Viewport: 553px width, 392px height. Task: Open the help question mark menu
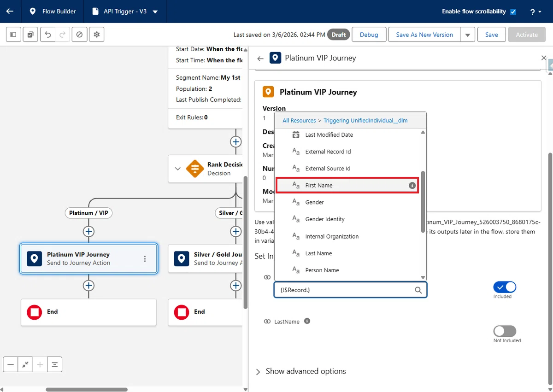click(x=535, y=12)
